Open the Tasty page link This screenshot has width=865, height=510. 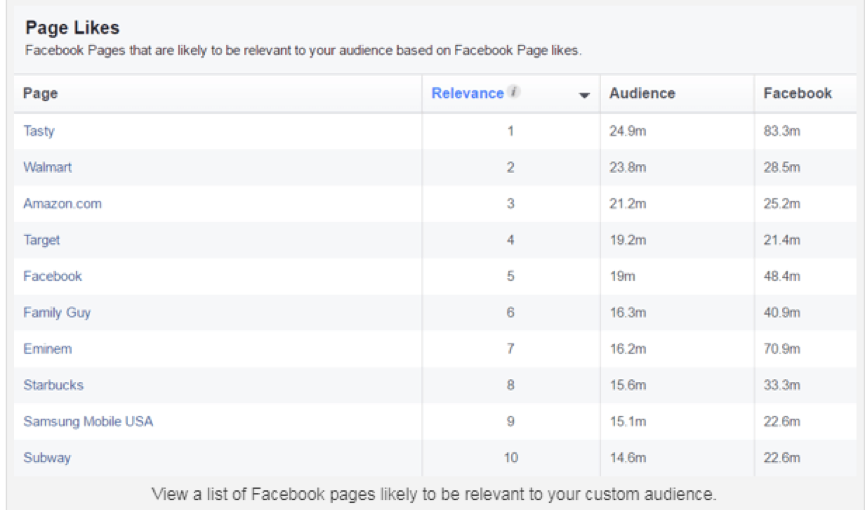[39, 131]
